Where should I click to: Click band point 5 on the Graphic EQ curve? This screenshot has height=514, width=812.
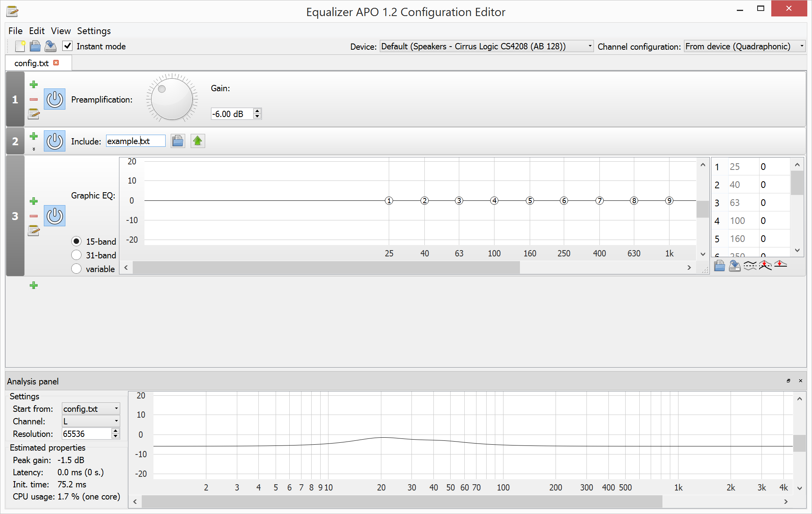(530, 200)
